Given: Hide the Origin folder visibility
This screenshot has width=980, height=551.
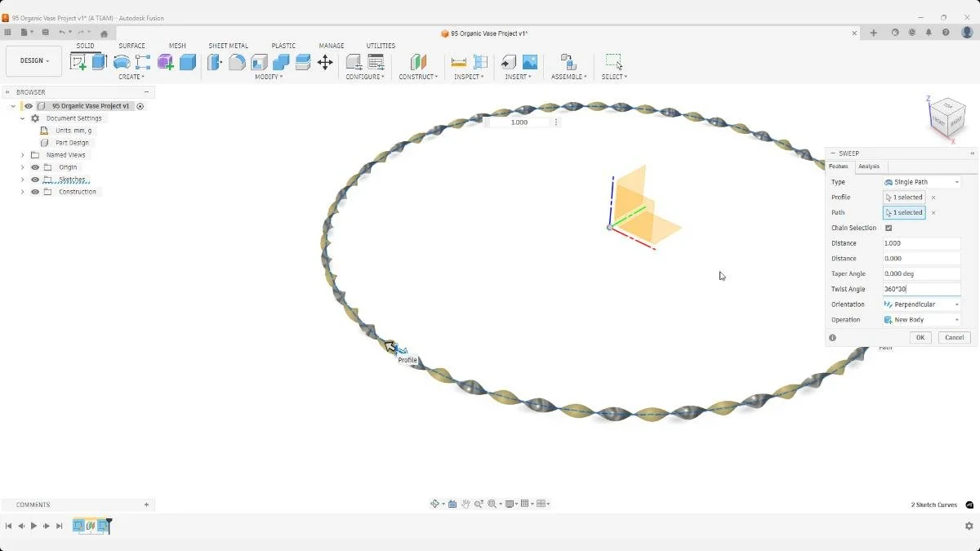Looking at the screenshot, I should (34, 167).
